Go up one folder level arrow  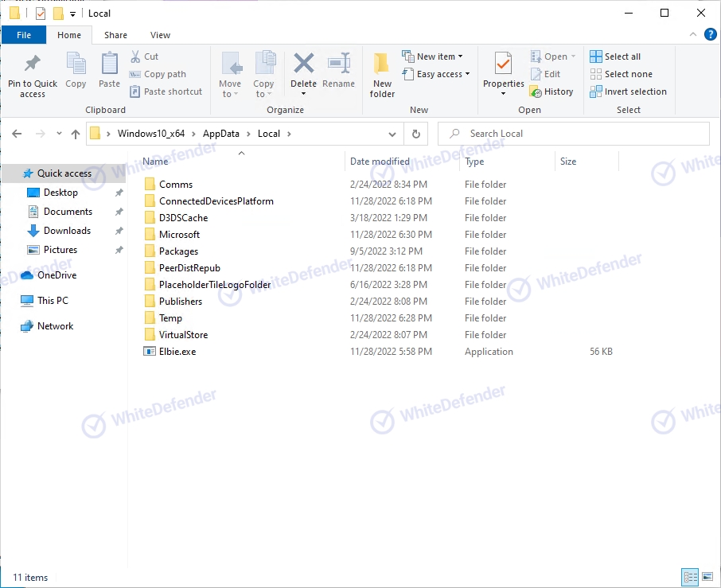(76, 134)
